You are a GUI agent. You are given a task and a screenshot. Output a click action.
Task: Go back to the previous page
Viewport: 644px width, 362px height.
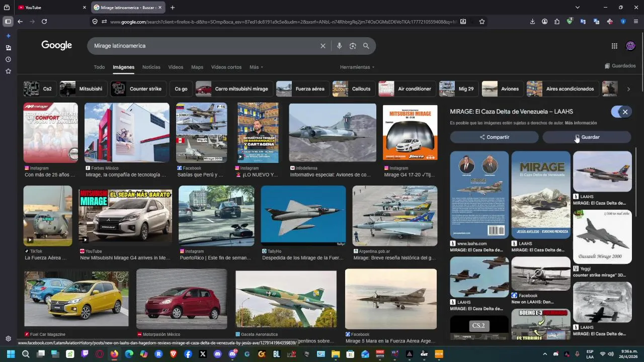(x=20, y=22)
